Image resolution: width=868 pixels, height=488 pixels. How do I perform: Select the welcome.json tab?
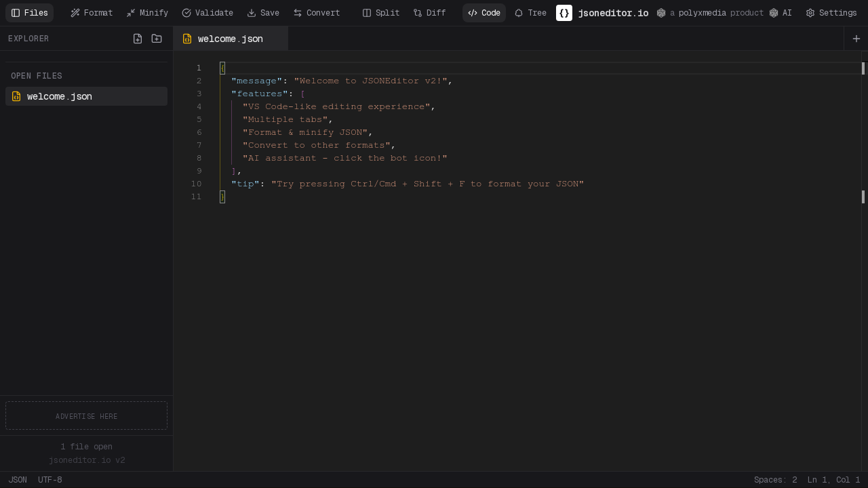231,39
